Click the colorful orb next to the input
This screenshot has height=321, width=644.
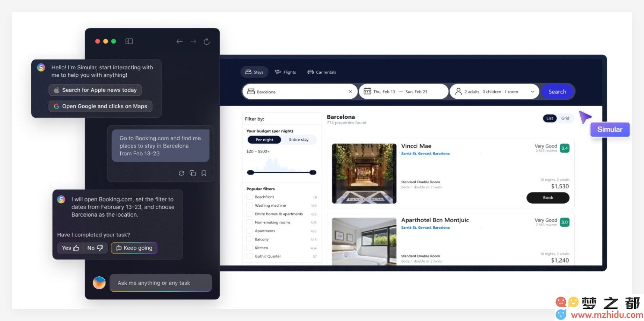click(x=99, y=283)
